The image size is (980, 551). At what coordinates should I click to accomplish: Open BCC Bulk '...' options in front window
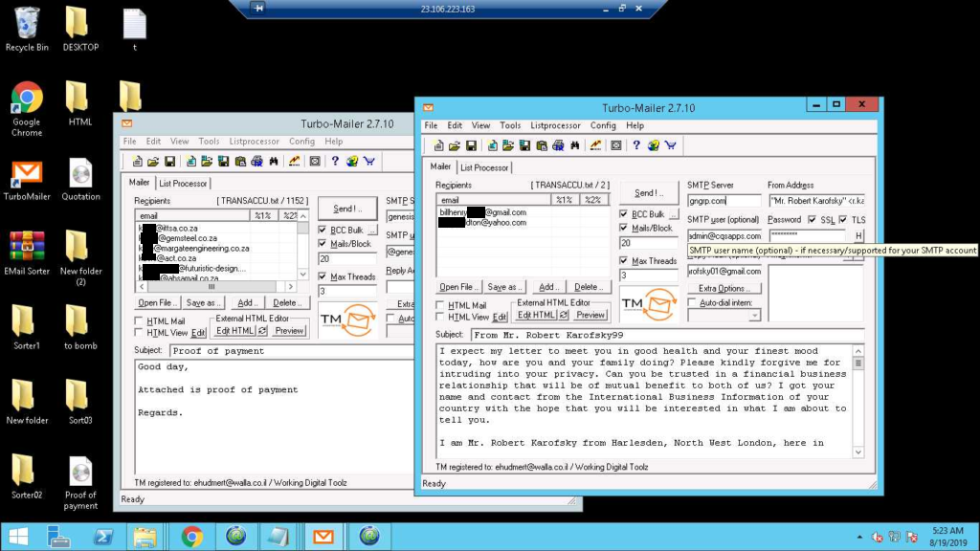pos(673,214)
